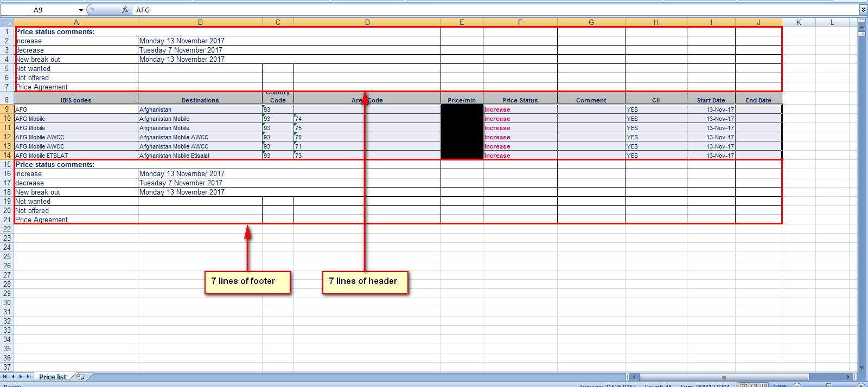
Task: Open the Price list sheet tab
Action: pos(53,377)
